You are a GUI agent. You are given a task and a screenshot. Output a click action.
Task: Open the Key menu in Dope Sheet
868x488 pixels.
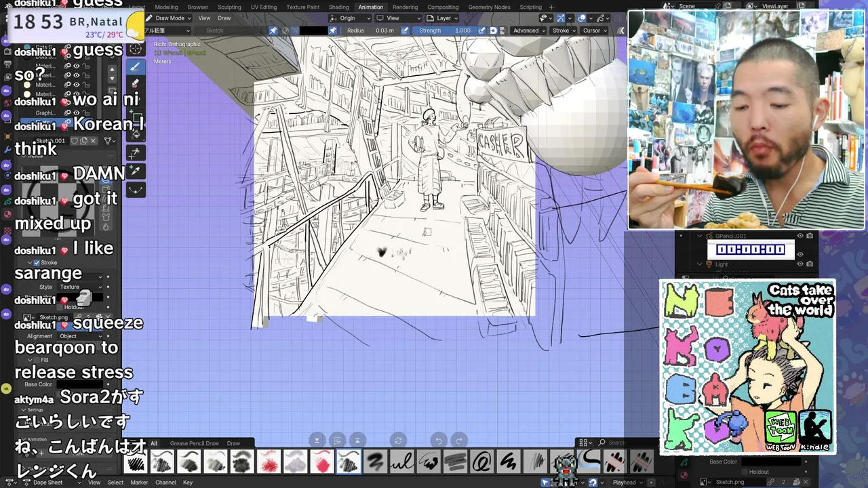click(x=188, y=483)
